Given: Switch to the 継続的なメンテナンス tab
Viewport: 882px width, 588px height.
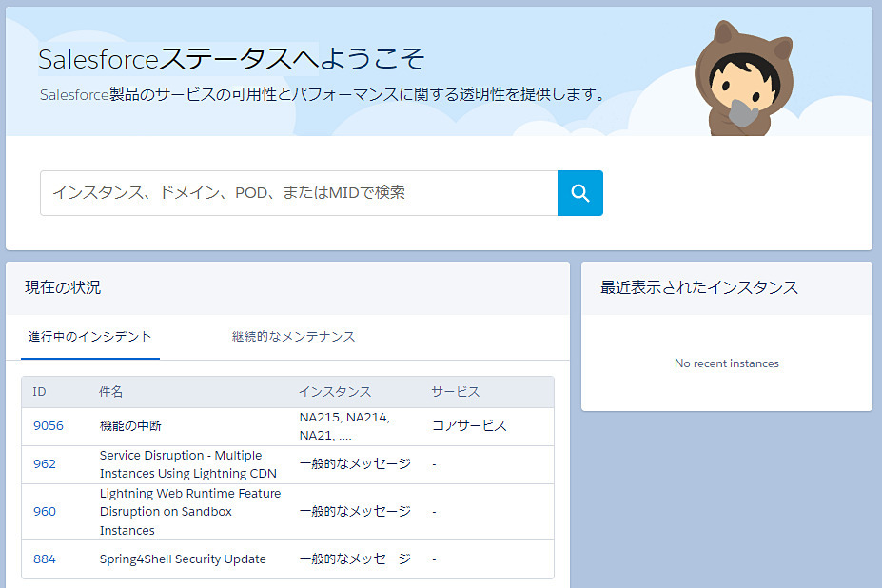Looking at the screenshot, I should (293, 337).
